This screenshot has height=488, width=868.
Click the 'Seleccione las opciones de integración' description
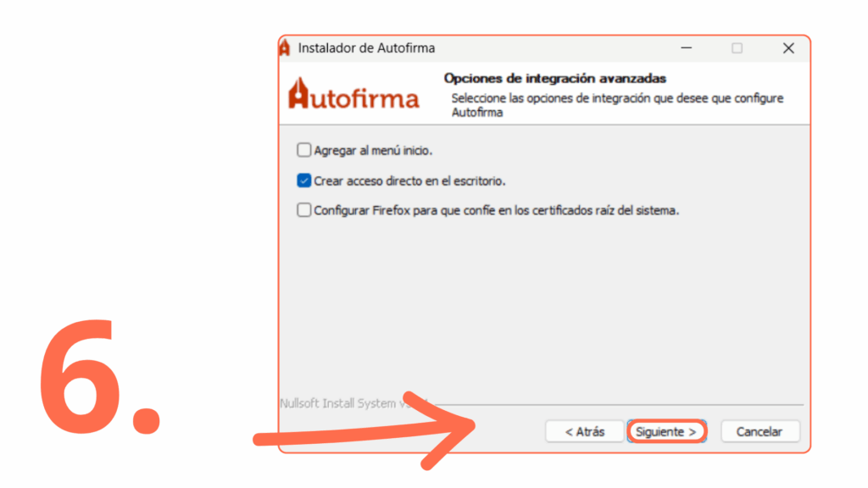coord(617,105)
